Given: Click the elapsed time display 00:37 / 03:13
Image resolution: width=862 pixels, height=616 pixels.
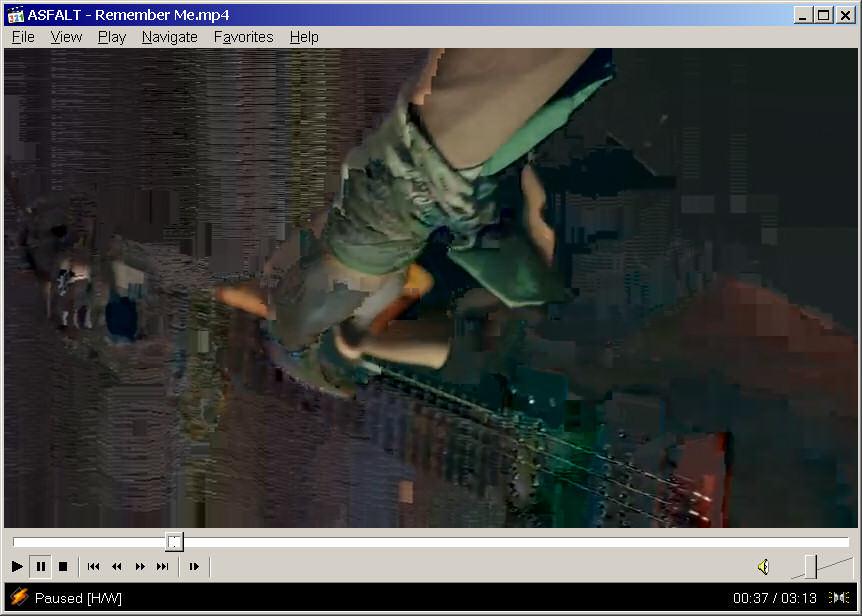Looking at the screenshot, I should click(774, 598).
